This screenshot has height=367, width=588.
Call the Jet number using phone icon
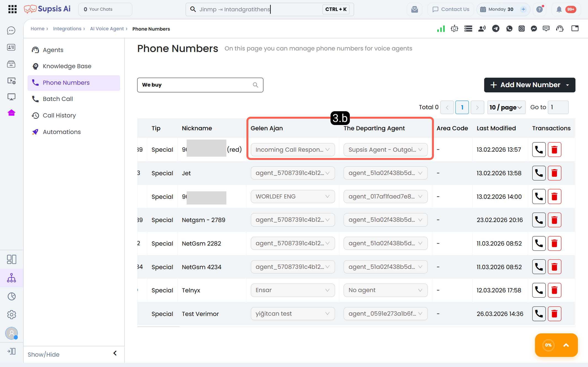539,173
